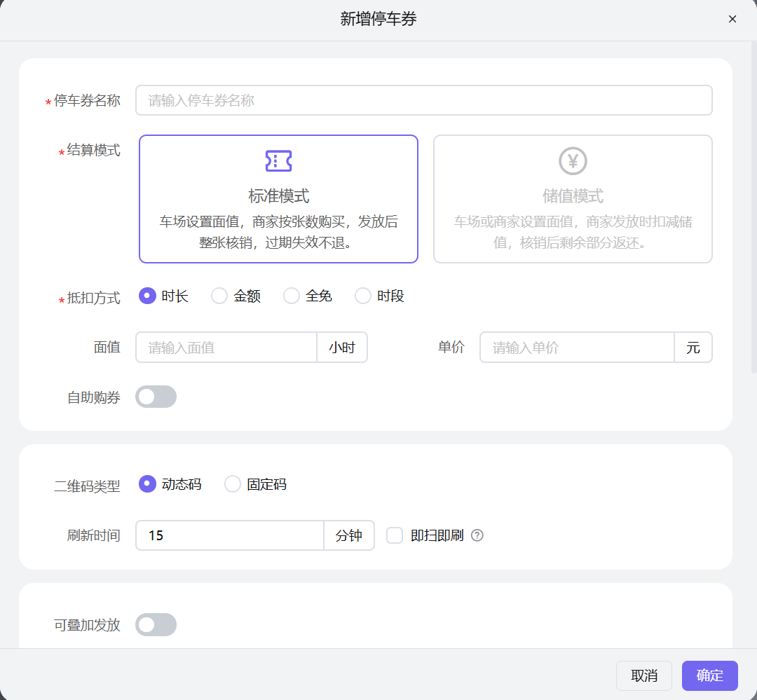Enable the 自助购券 toggle
The image size is (757, 700).
pos(156,397)
